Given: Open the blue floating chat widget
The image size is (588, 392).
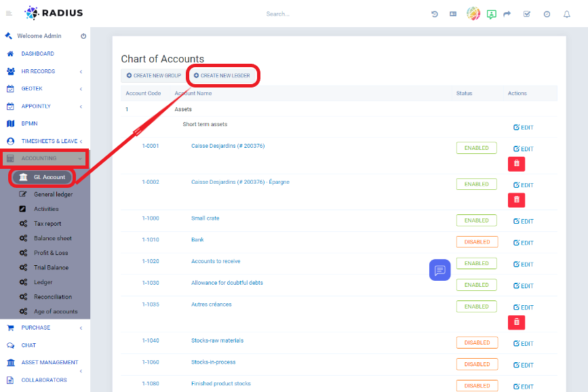Looking at the screenshot, I should click(x=439, y=270).
